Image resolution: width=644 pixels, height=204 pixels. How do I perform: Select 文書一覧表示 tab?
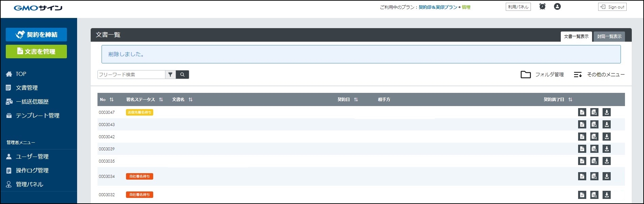tap(576, 37)
